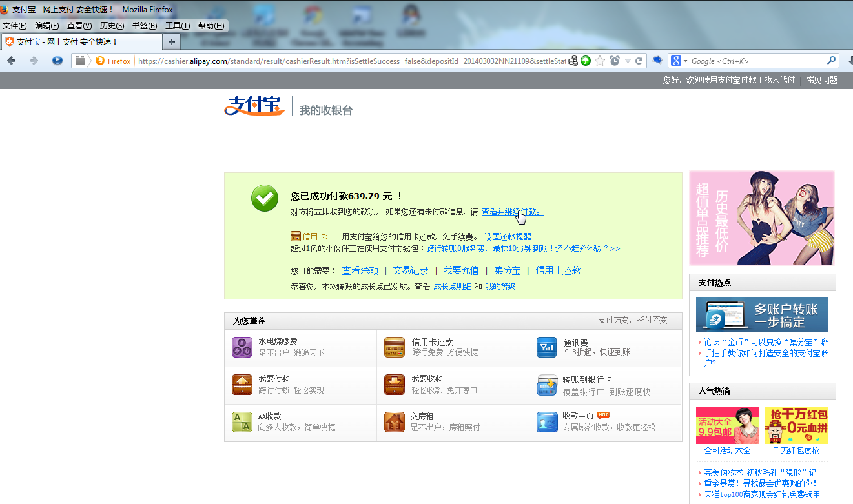
Task: Click the 论坛“金币”可以兑换“集分宝”啦 link
Action: coord(766,342)
